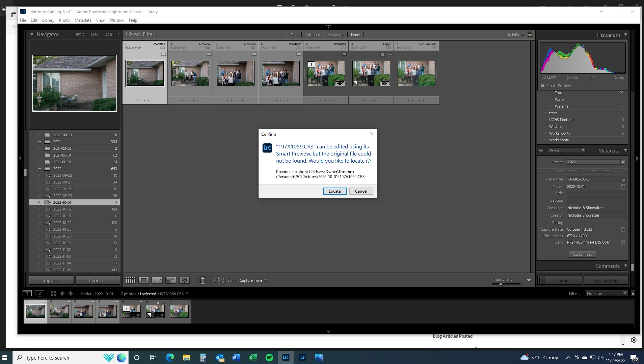Toggle the flag on thumbnail 1

[163, 54]
